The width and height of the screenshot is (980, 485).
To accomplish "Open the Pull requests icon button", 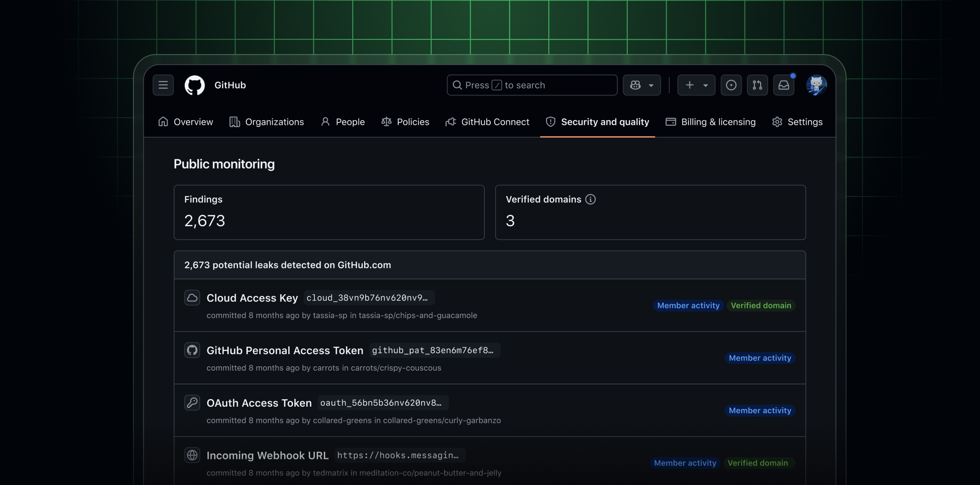I will [x=757, y=85].
